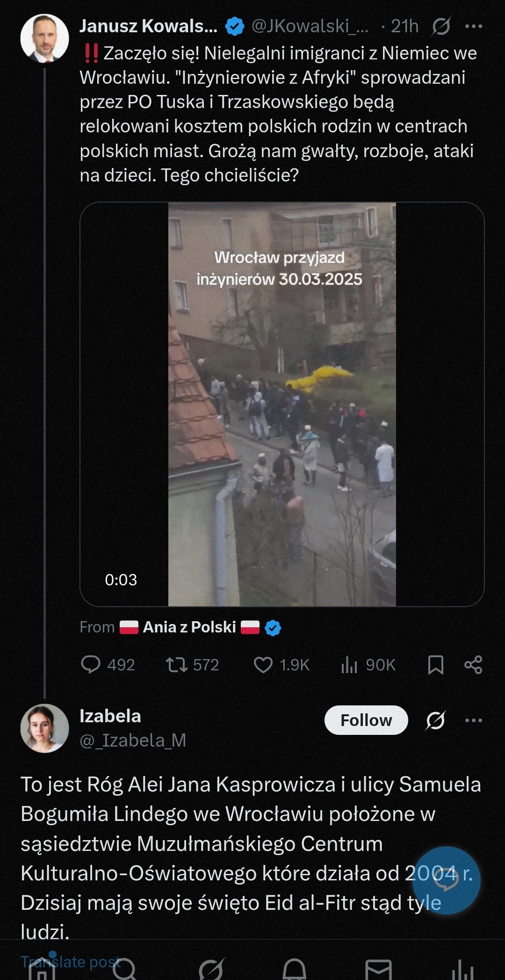Open Grok icon on Janusz Kowalski's post

coord(440,27)
